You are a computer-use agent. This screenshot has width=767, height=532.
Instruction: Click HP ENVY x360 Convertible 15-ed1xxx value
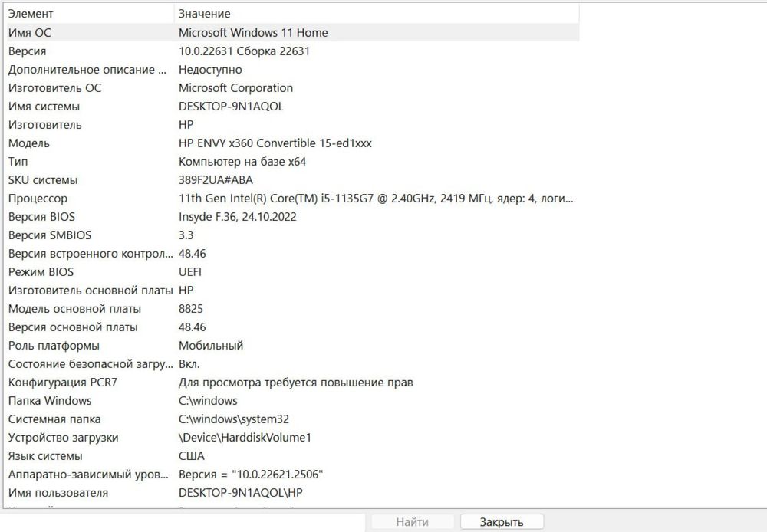[275, 143]
